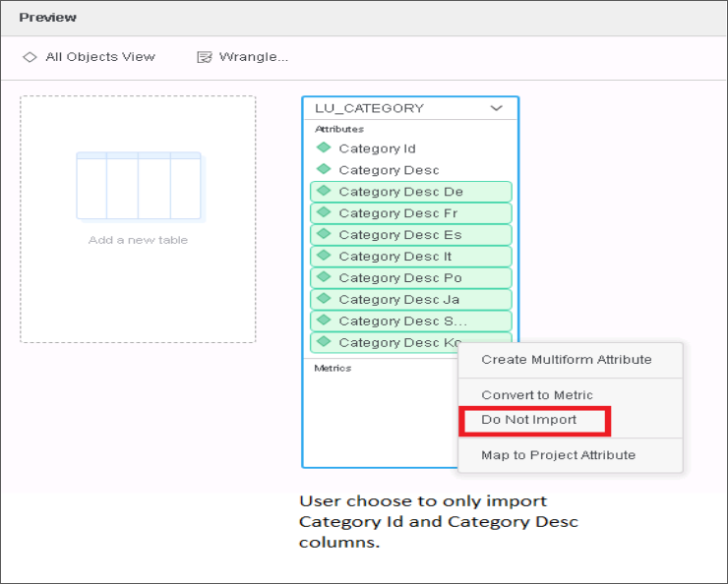This screenshot has width=728, height=584.
Task: Select the Category Desc Ko row
Action: tap(386, 342)
